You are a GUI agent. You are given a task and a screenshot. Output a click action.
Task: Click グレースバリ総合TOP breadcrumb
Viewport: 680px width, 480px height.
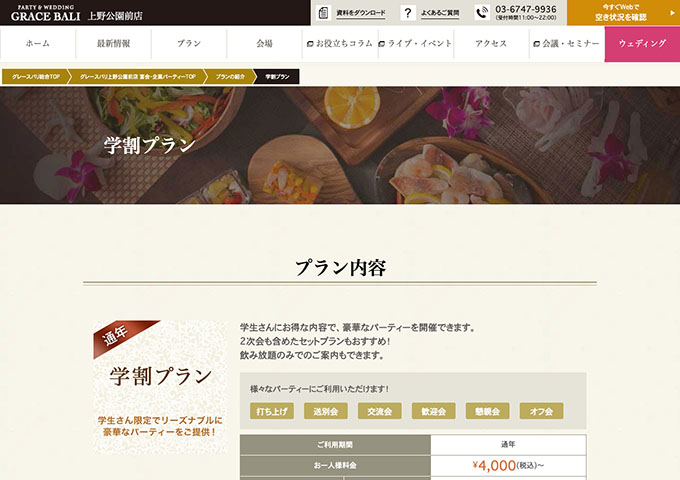[x=36, y=76]
